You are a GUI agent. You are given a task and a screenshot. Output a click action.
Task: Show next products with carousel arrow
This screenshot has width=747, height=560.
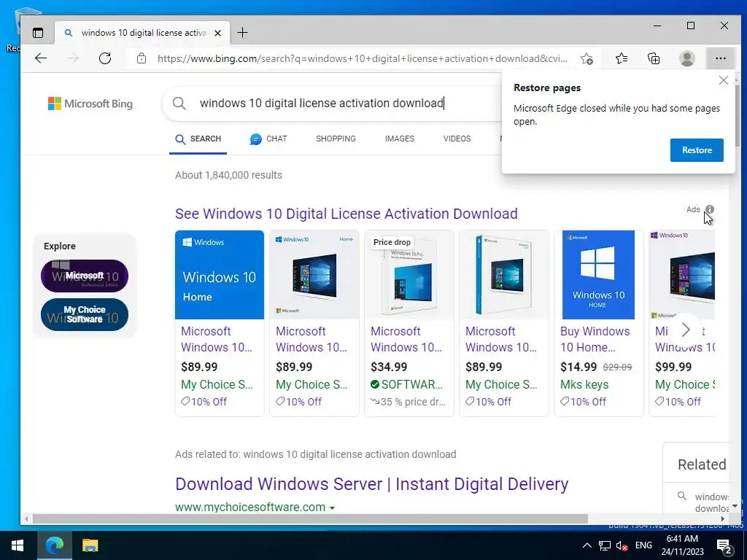click(685, 330)
